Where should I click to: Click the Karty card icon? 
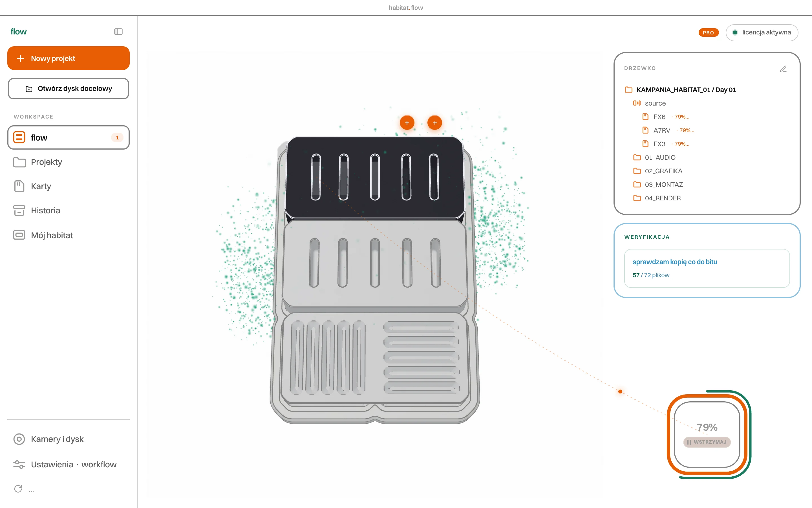pyautogui.click(x=19, y=186)
